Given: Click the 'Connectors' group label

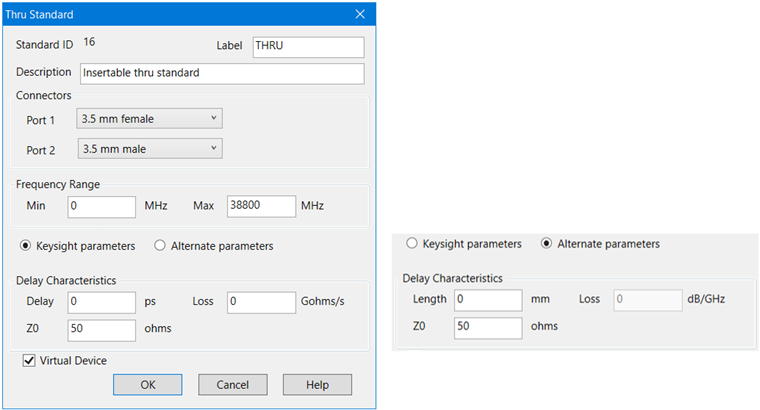Looking at the screenshot, I should tap(44, 95).
